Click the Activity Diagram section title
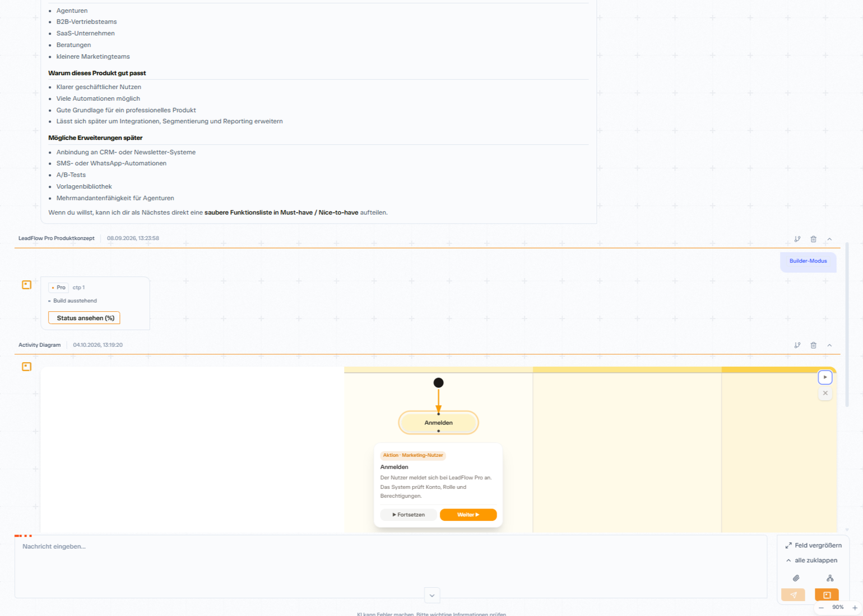Viewport: 863px width, 616px height. [39, 345]
